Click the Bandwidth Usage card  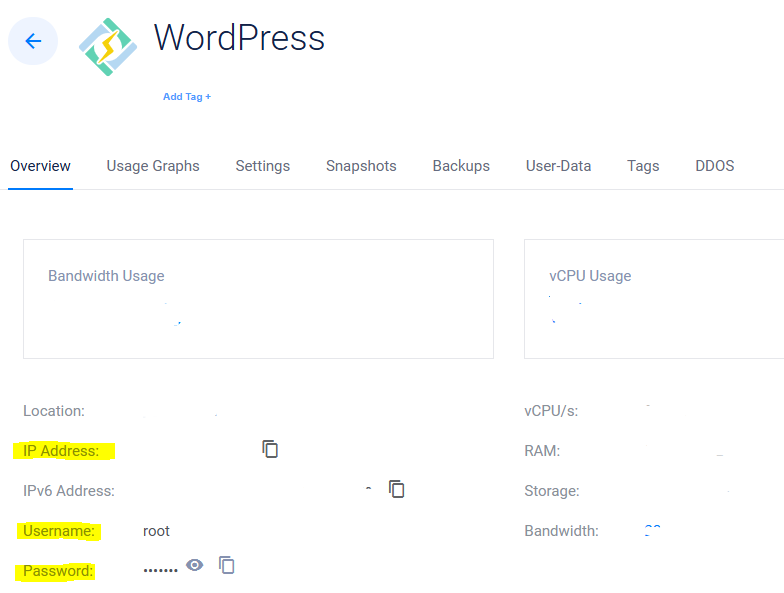click(258, 299)
